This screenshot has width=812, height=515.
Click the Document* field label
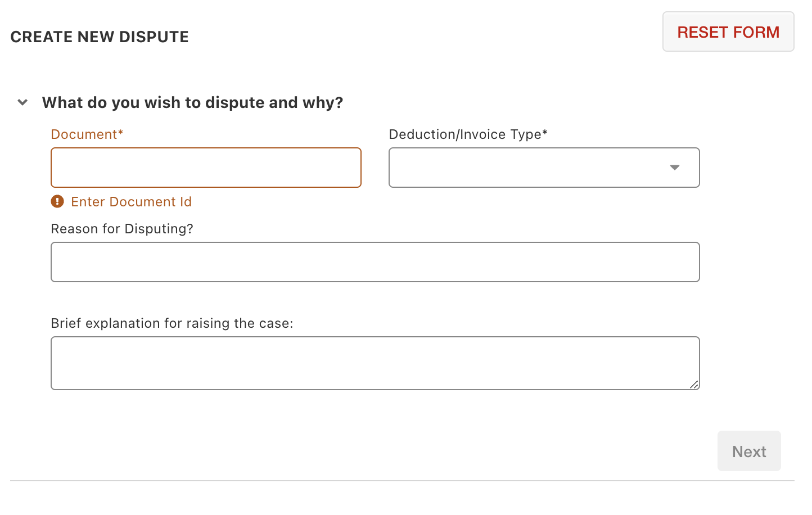tap(87, 134)
